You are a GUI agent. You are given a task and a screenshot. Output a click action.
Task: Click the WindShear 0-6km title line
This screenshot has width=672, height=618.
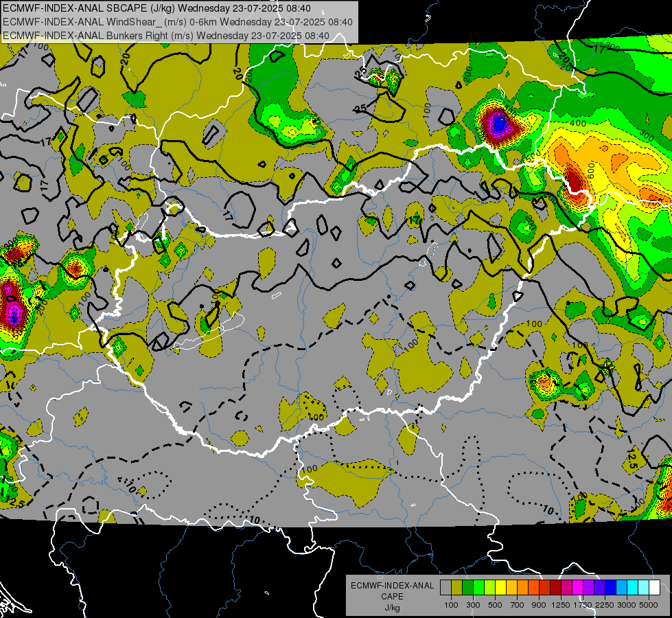tap(177, 22)
